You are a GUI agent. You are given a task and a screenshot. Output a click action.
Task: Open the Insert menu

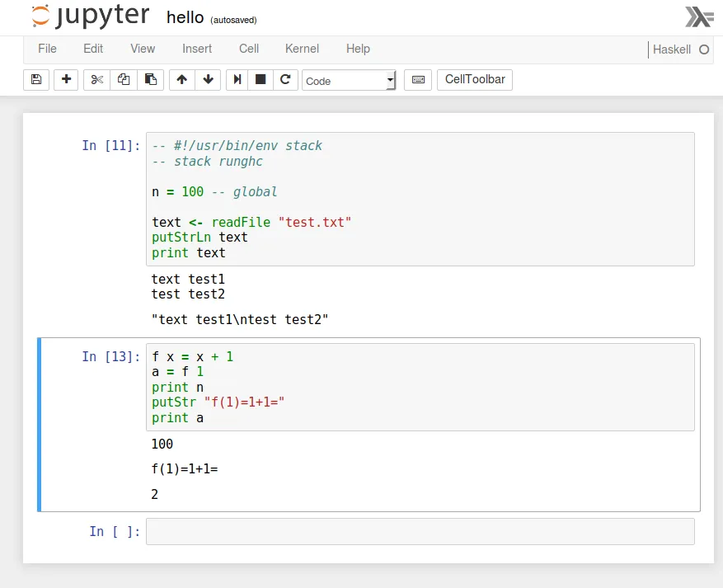click(197, 49)
